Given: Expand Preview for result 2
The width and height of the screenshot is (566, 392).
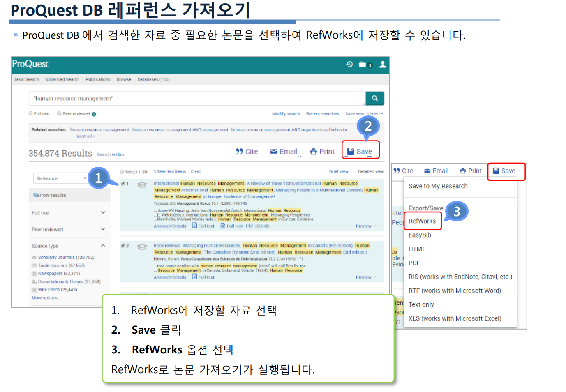Looking at the screenshot, I should click(x=365, y=277).
